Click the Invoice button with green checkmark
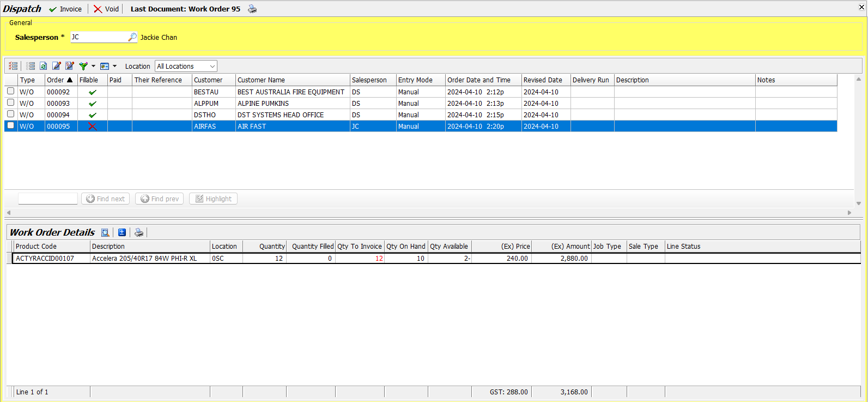The image size is (868, 402). click(65, 9)
